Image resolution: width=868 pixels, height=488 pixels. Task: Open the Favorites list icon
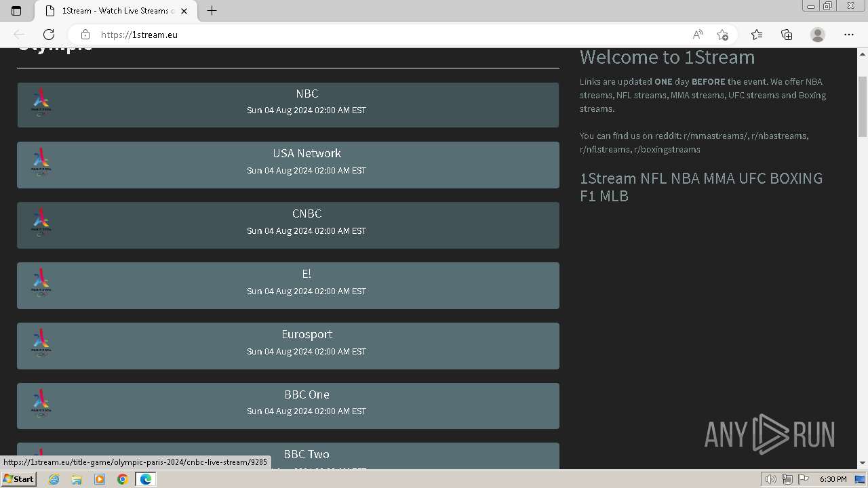tap(757, 35)
